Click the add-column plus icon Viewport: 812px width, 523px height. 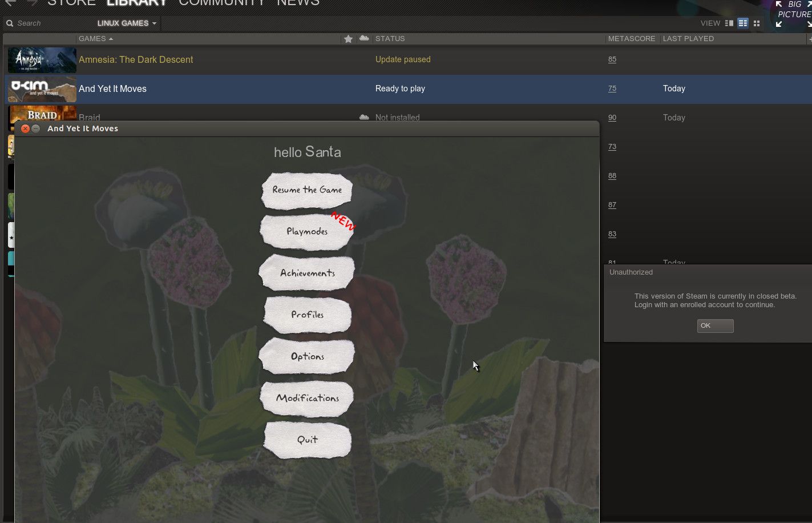tap(809, 39)
